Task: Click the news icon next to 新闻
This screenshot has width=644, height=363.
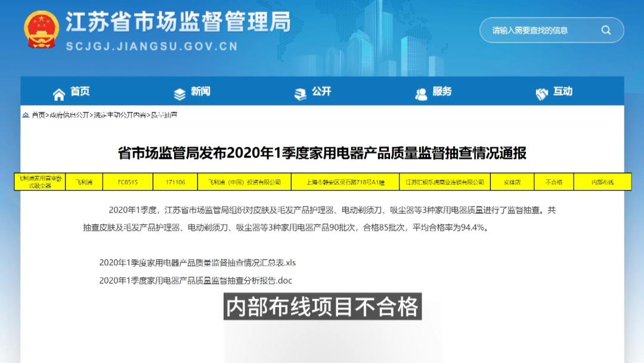Action: [178, 92]
